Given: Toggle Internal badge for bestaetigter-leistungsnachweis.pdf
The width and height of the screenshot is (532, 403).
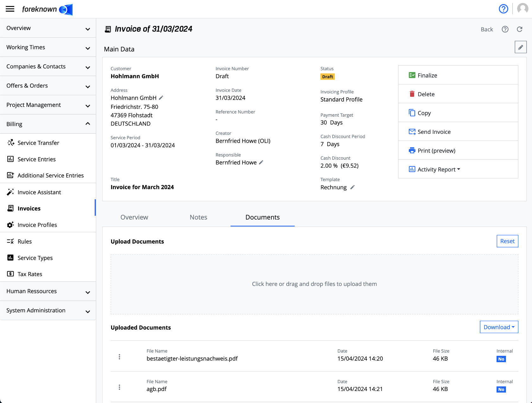Looking at the screenshot, I should [501, 359].
